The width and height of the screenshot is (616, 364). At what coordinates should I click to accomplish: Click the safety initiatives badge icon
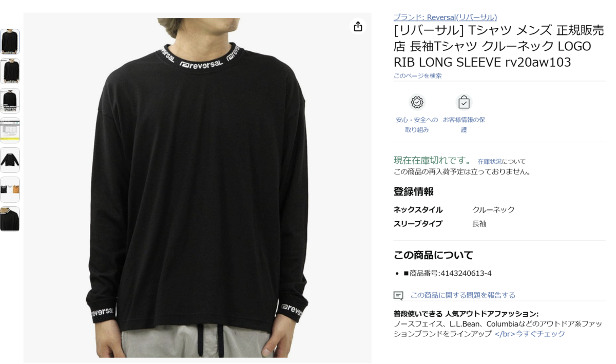(x=417, y=102)
